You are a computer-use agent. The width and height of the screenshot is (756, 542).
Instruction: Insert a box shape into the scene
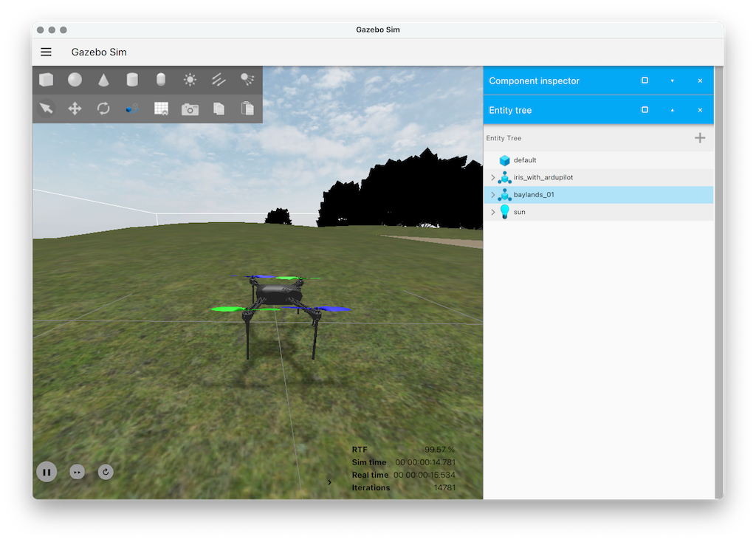click(47, 79)
